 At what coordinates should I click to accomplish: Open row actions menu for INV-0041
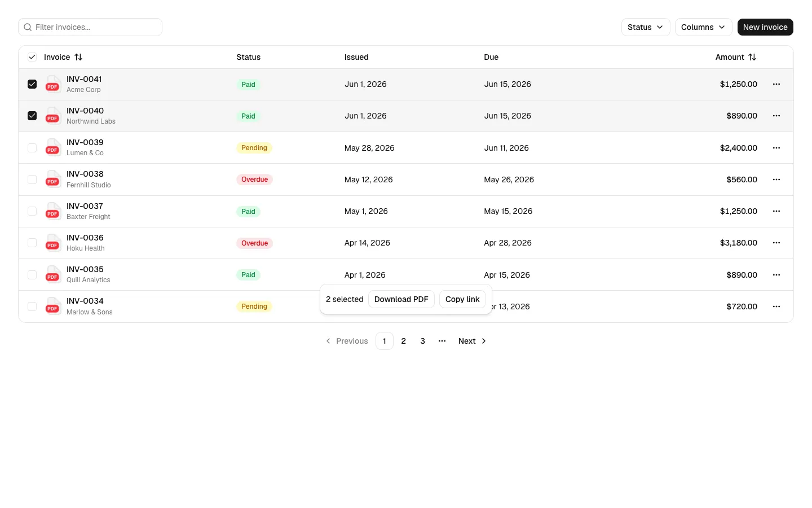coord(776,84)
